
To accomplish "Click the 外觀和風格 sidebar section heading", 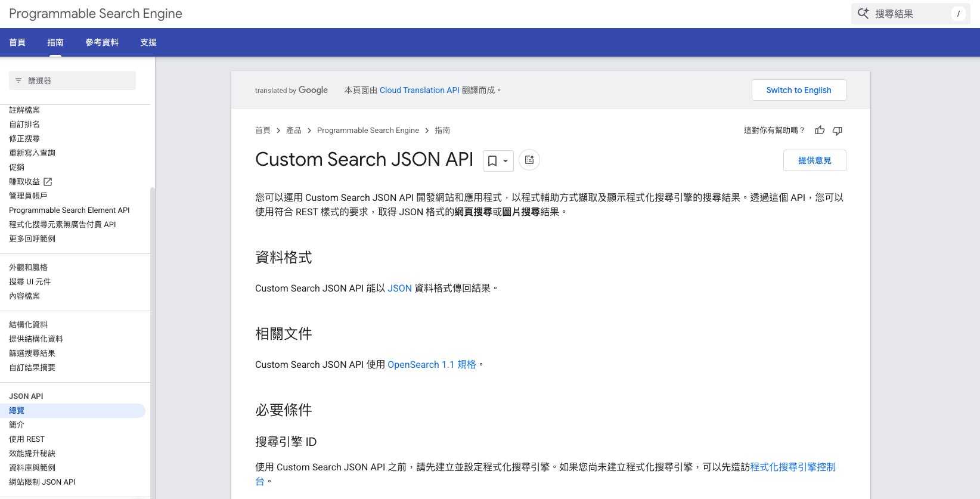I will coord(28,268).
